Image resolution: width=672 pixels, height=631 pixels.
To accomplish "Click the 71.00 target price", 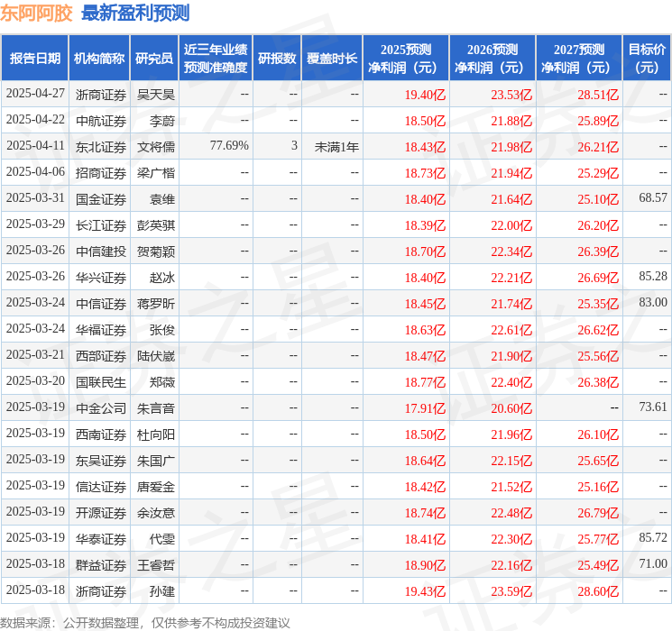I will (653, 563).
